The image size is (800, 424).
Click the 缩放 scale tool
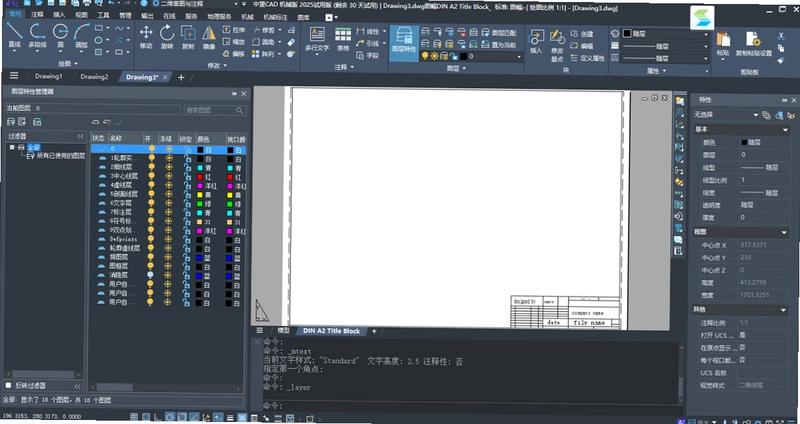234,42
